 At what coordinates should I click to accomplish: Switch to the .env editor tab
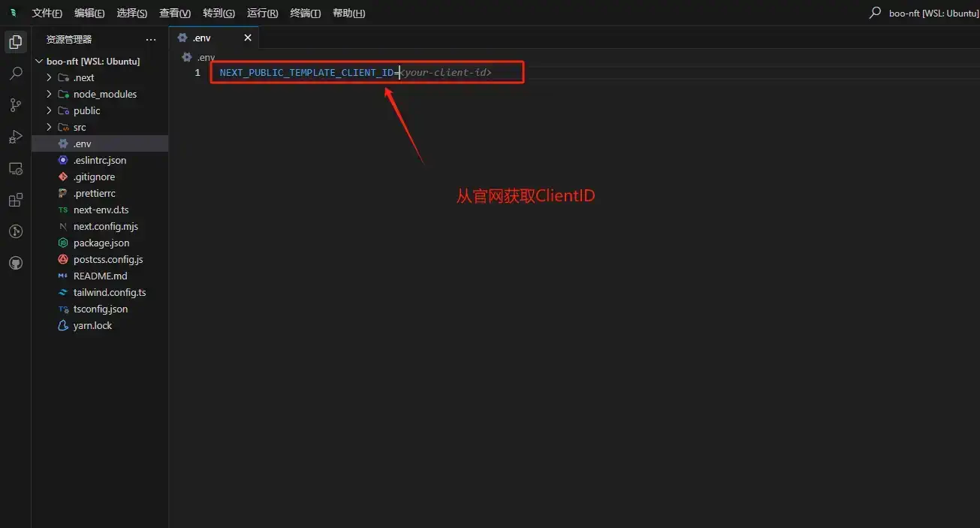201,37
